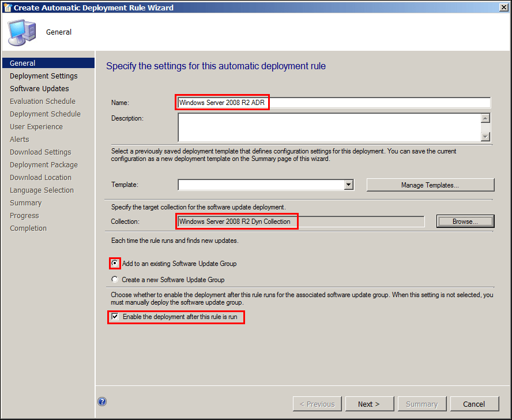Click the wizard icon in title bar
Screen dimensions: 512x420
7,7
